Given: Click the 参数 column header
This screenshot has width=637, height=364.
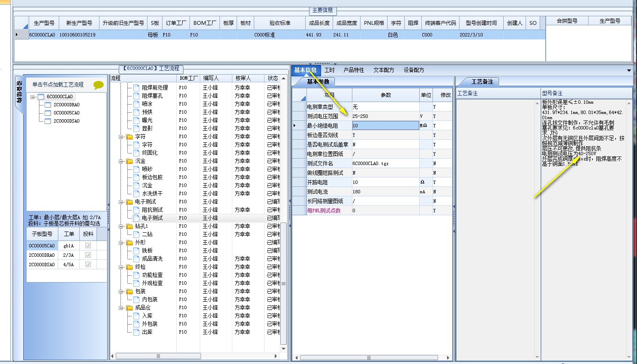Looking at the screenshot, I should pos(386,95).
